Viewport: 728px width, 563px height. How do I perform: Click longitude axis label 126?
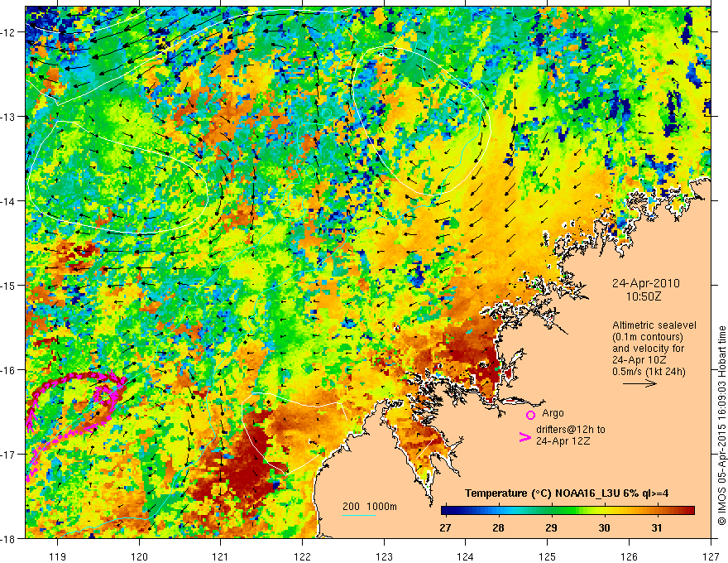point(629,556)
